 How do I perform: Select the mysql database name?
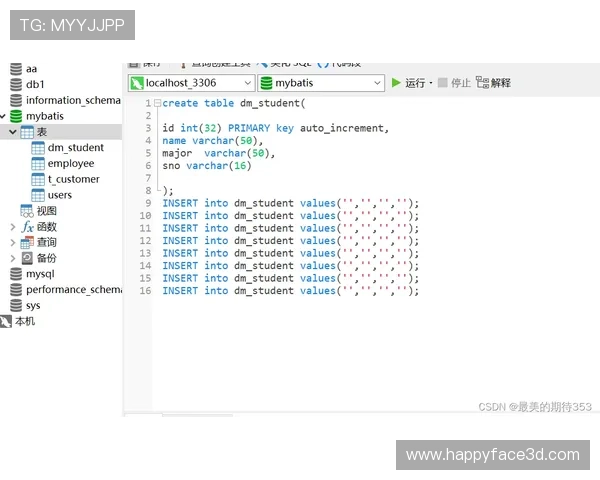[40, 274]
